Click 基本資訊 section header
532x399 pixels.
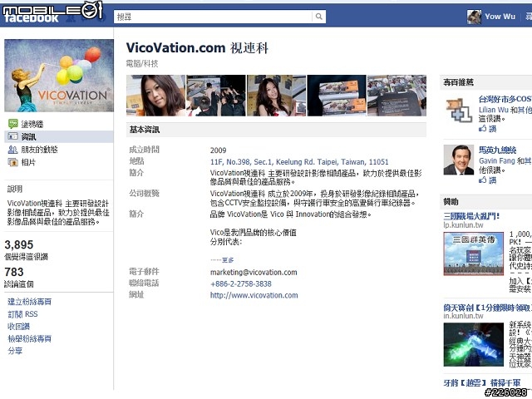point(145,130)
